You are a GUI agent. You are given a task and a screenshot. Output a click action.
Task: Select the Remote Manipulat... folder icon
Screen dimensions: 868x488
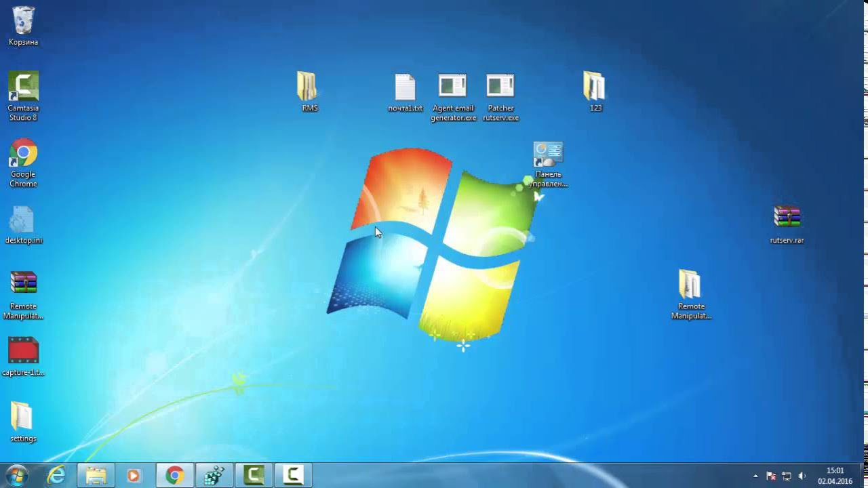tap(690, 295)
